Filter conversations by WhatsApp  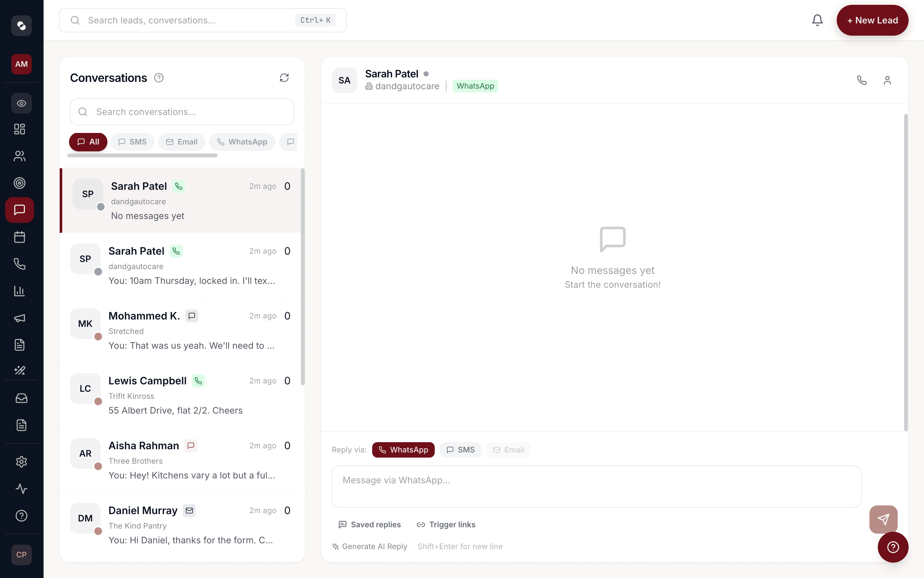click(x=242, y=142)
